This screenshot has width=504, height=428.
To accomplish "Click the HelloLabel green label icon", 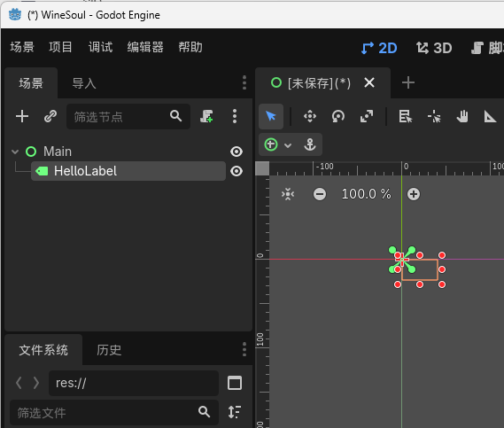I will tap(42, 171).
